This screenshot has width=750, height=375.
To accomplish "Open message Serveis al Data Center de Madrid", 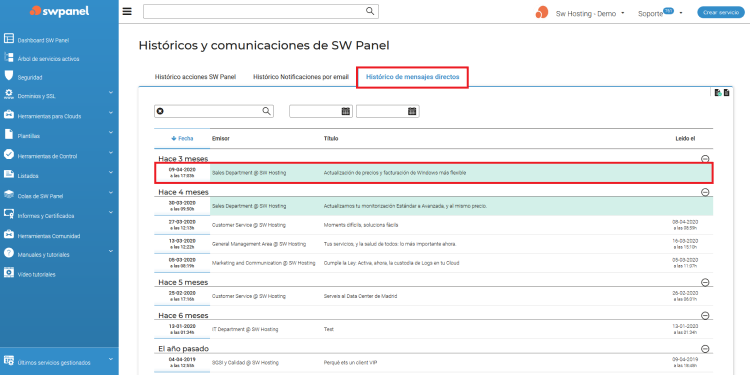I will (x=360, y=296).
